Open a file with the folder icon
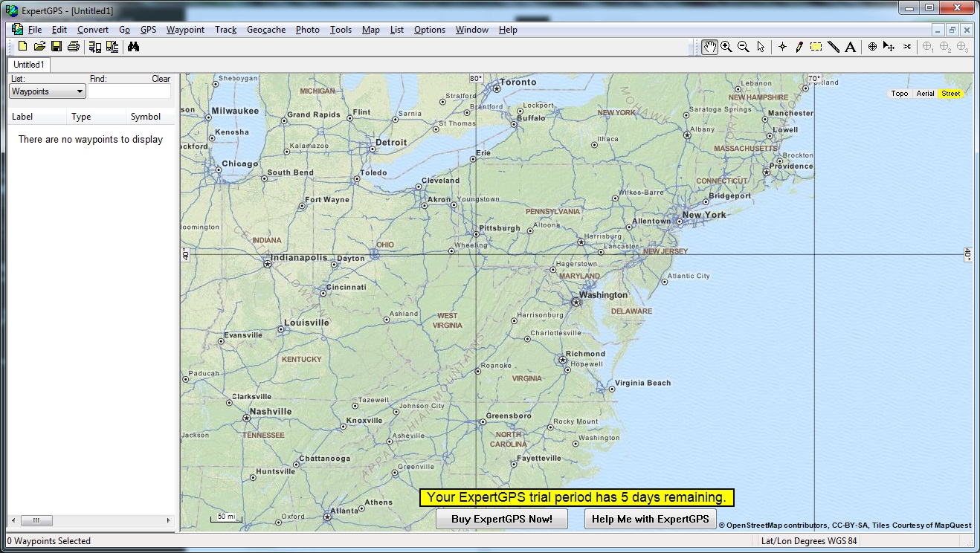 39,46
